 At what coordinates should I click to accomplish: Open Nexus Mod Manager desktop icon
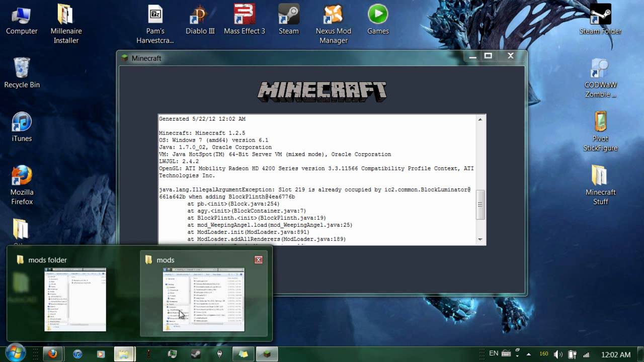point(333,24)
